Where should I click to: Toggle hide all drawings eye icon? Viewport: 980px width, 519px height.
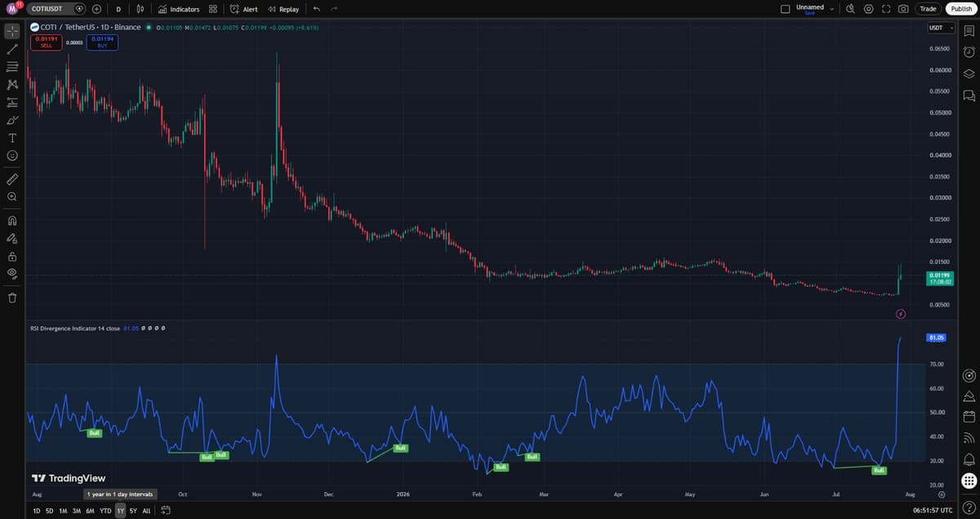click(12, 273)
